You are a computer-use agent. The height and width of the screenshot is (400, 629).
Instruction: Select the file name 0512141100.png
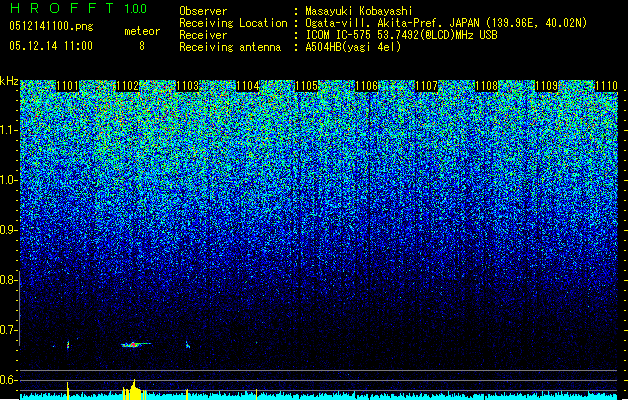point(51,26)
